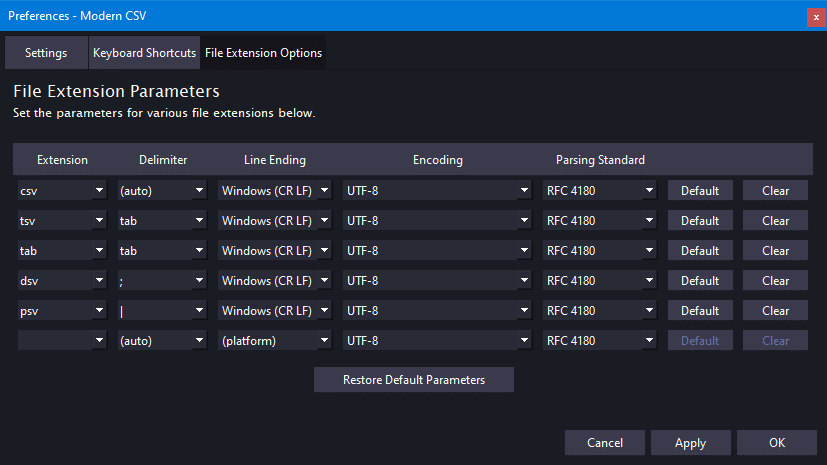Click the Line Ending column header

pos(275,160)
